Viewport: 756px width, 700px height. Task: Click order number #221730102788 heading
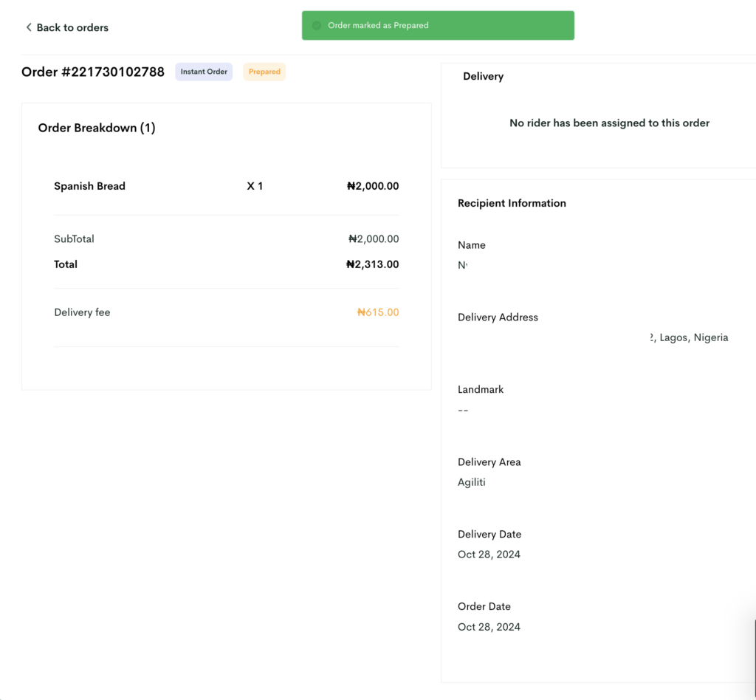click(92, 72)
